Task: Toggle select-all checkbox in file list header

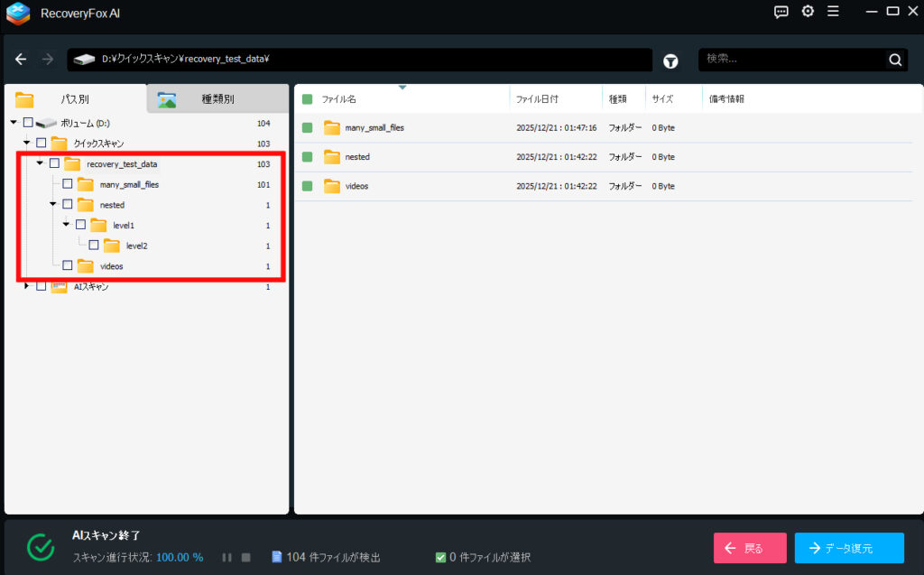Action: coord(307,99)
